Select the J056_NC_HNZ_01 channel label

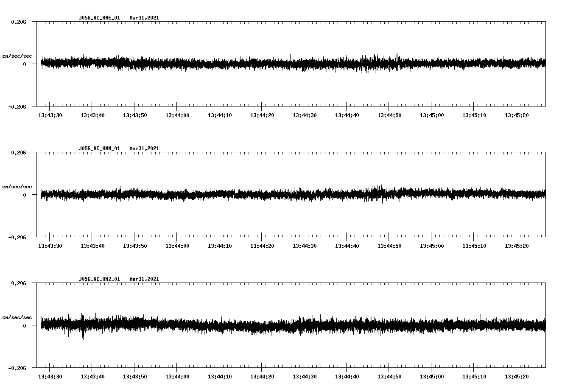[98, 279]
